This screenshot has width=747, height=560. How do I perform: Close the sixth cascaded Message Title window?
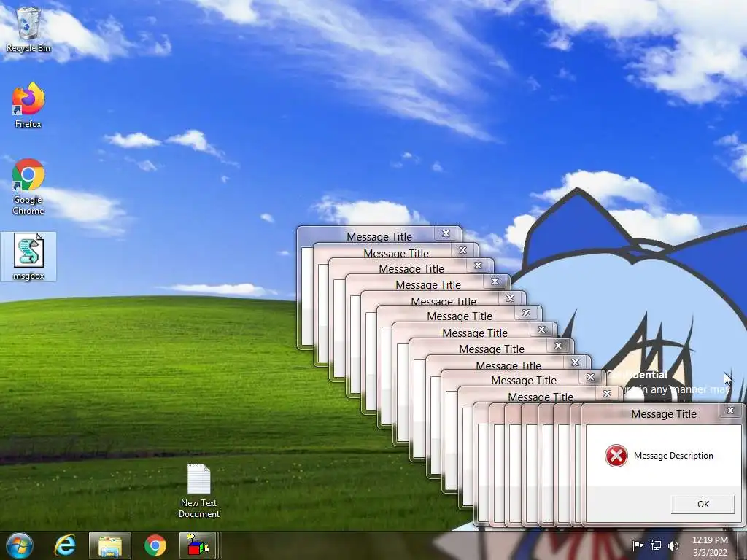[526, 313]
